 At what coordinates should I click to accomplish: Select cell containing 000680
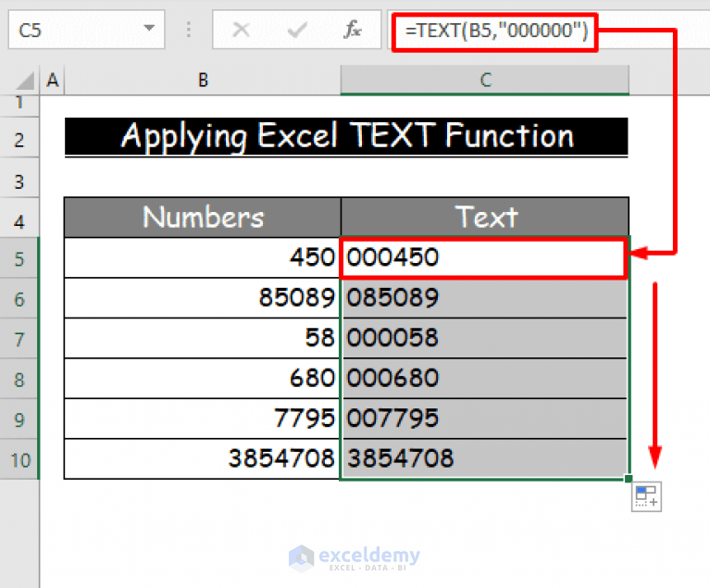(x=484, y=378)
